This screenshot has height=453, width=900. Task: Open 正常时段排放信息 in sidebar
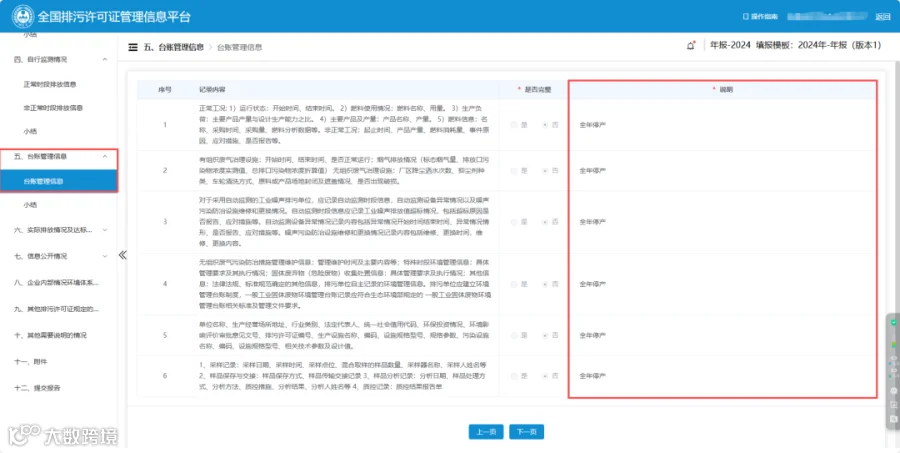pos(50,84)
